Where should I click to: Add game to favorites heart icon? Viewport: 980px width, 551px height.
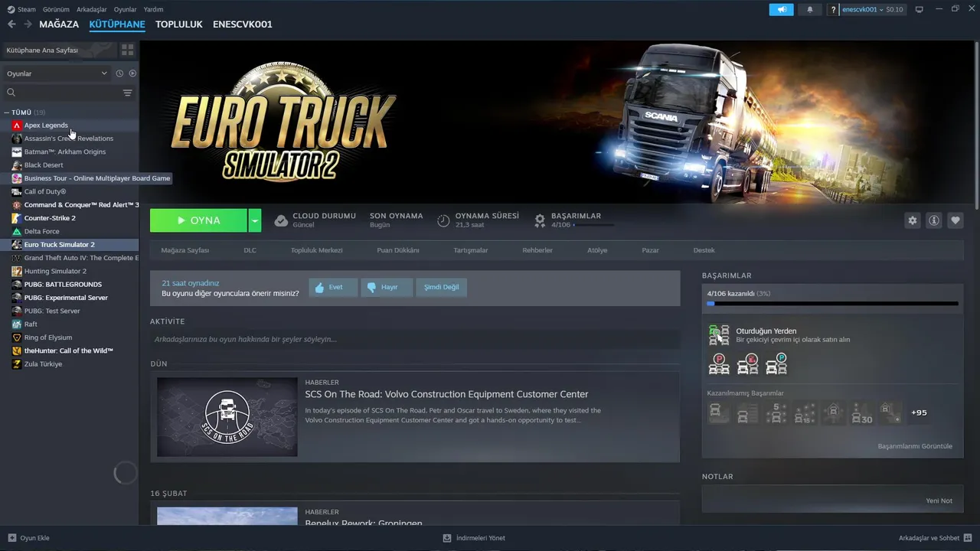955,220
